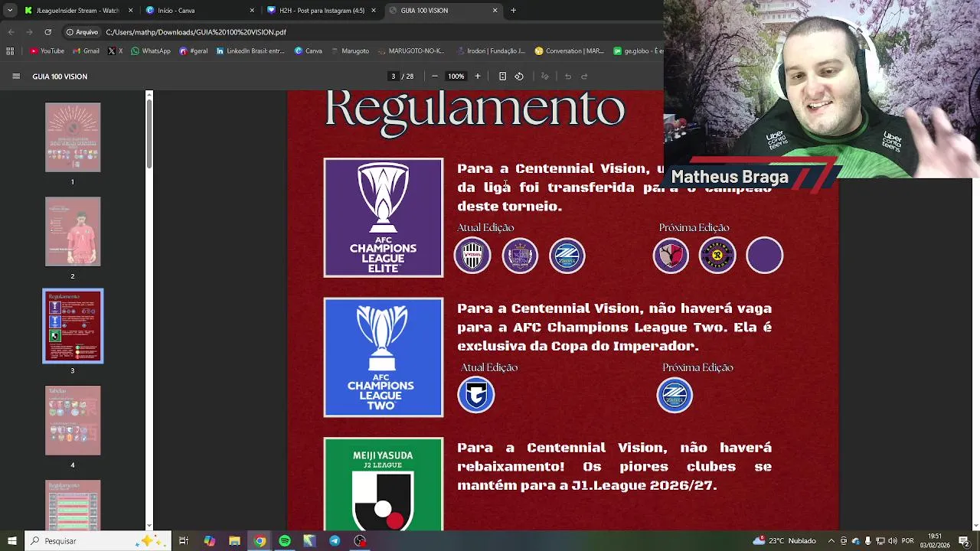Click the fit to page icon
This screenshot has width=980, height=551.
[x=502, y=77]
